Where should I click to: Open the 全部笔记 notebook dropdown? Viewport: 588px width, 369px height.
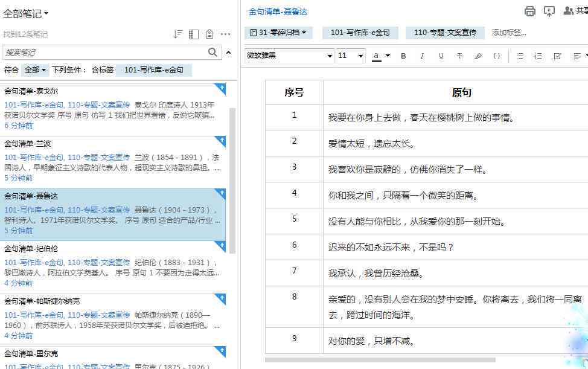[x=26, y=14]
